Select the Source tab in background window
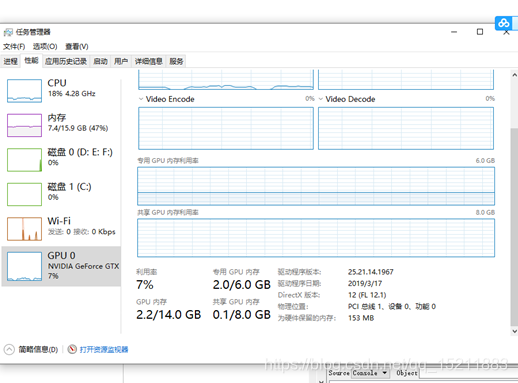 tap(339, 373)
